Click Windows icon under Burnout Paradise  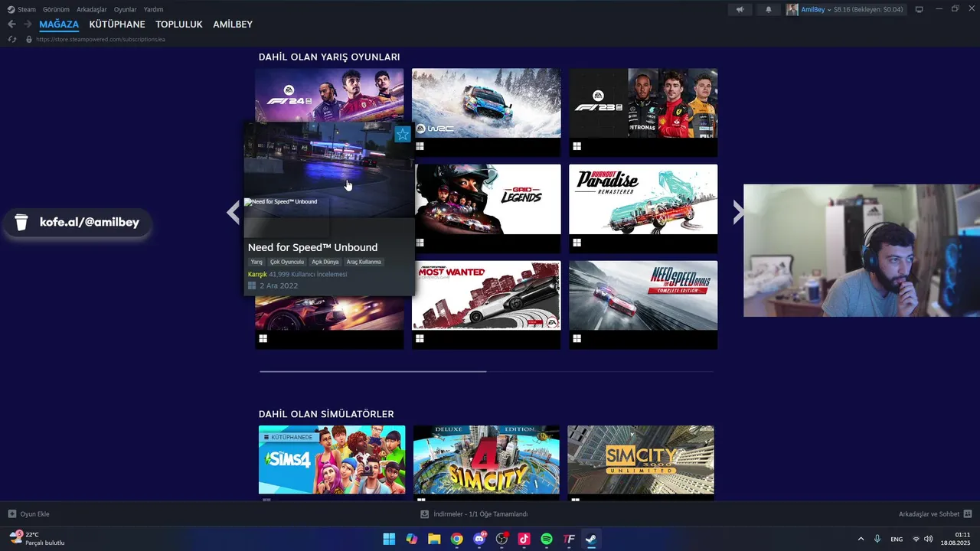[577, 243]
